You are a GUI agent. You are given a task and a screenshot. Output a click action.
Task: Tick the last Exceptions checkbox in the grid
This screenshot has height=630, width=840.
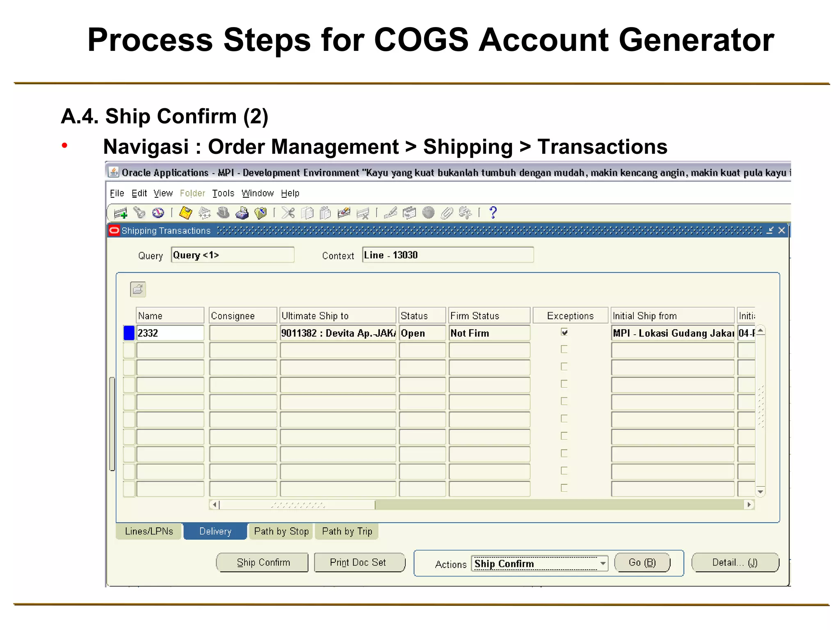(x=564, y=488)
